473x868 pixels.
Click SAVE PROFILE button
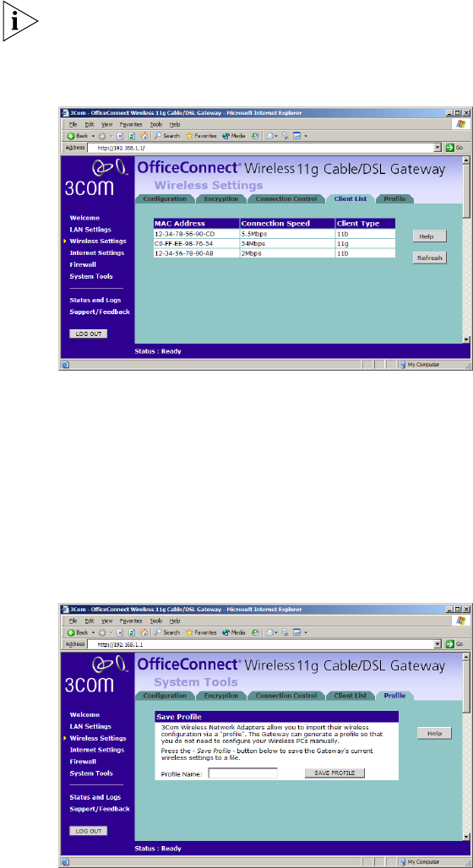334,773
